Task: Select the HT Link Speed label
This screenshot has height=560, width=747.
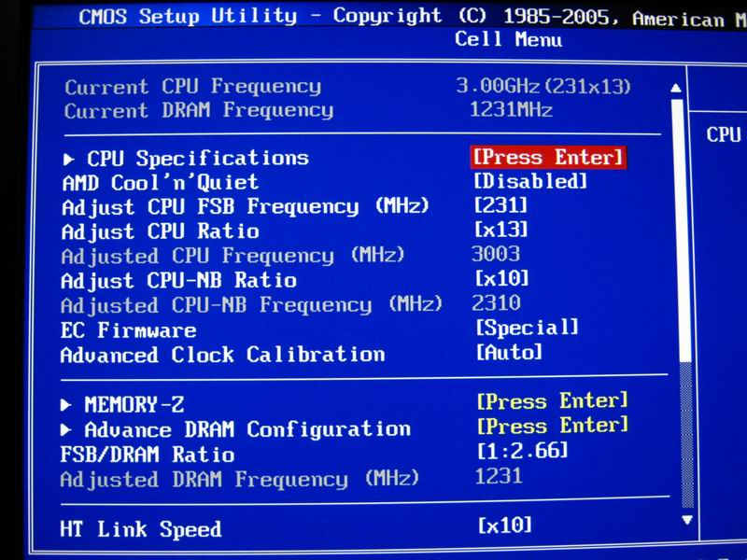Action: [x=141, y=529]
